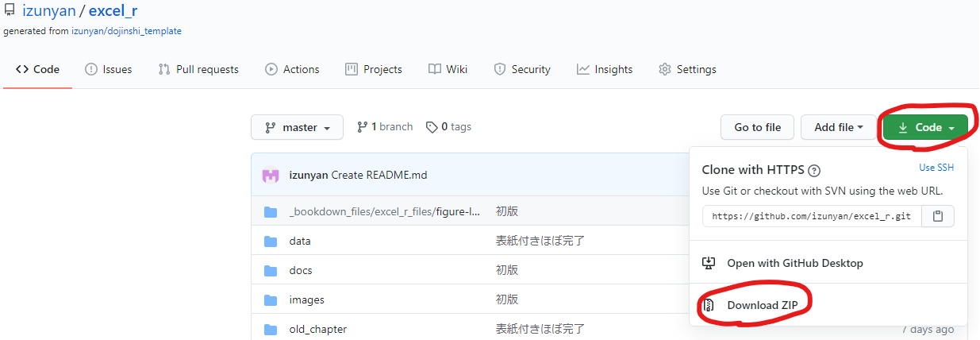
Task: Open the Actions tab
Action: (x=292, y=69)
